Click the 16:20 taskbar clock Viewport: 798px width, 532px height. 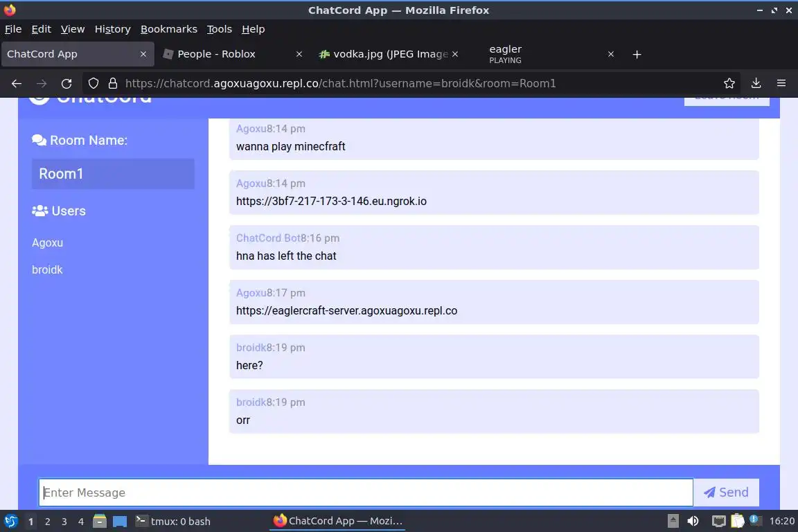coord(781,521)
